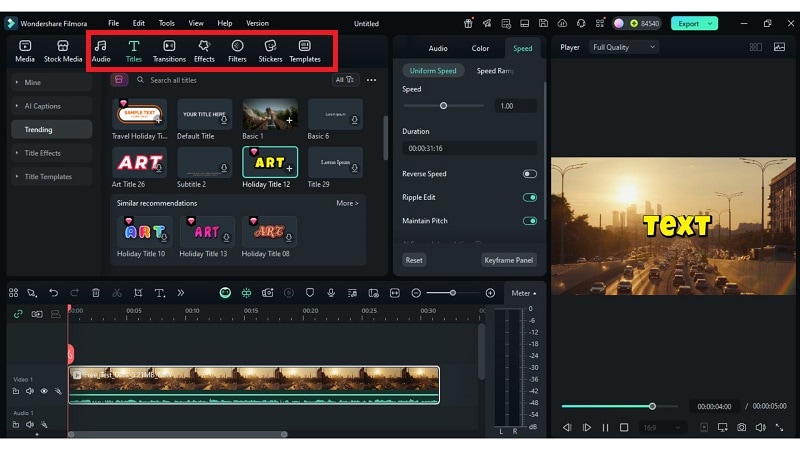Switch to the Audio properties tab
Viewport: 800px width, 450px height.
click(x=438, y=48)
